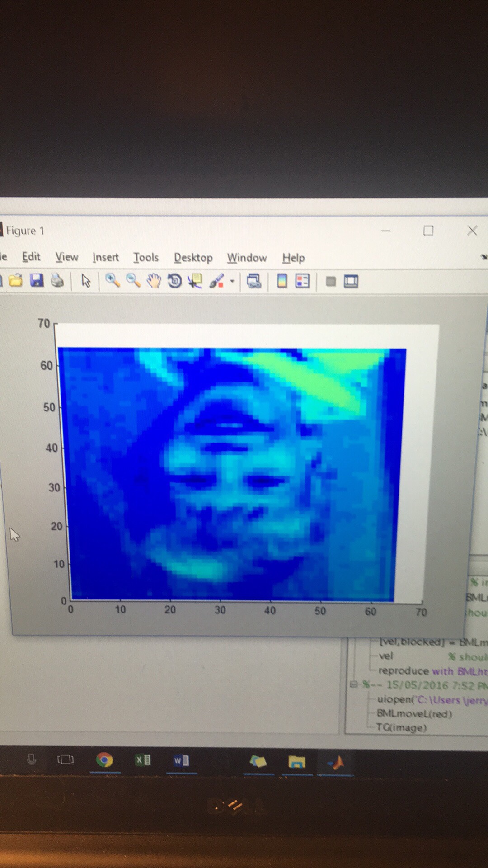Maximize the Figure 1 window

click(428, 231)
